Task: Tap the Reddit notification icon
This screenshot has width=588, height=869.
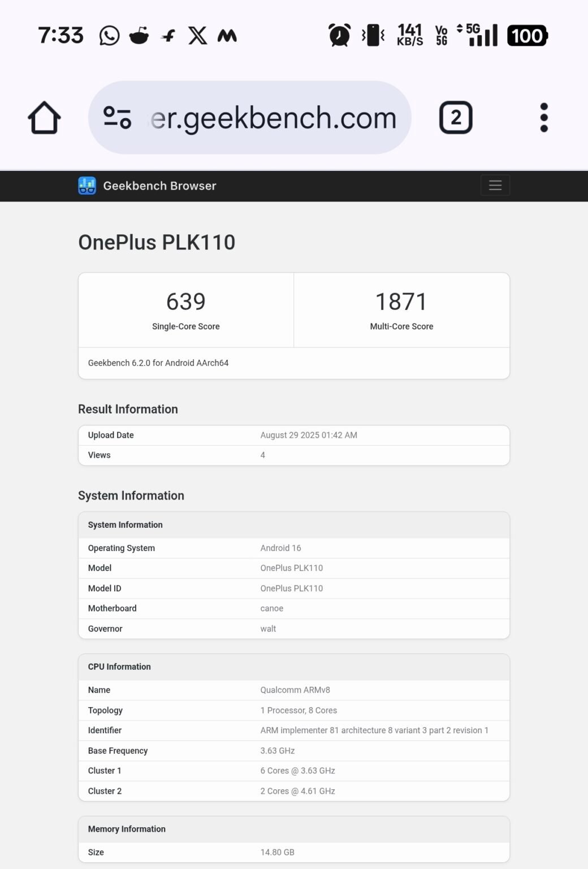Action: pyautogui.click(x=139, y=36)
